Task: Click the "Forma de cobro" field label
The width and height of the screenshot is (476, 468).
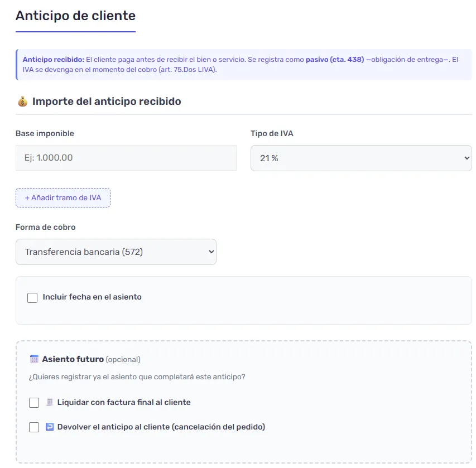Action: tap(45, 227)
